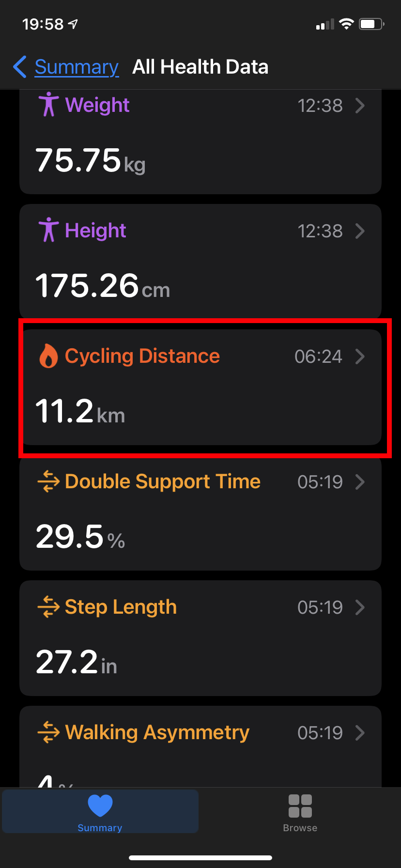Tap the Browse grid icon
401x868 pixels.
coord(300,806)
